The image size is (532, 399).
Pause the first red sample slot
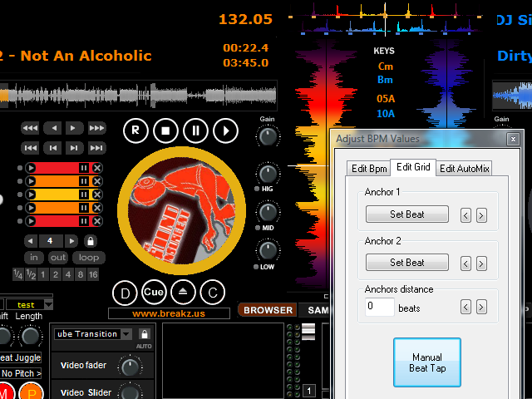(x=83, y=168)
